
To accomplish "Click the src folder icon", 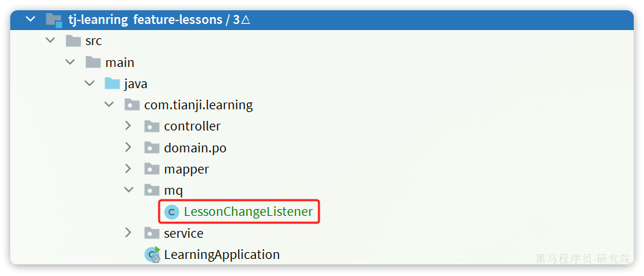I will click(x=74, y=41).
